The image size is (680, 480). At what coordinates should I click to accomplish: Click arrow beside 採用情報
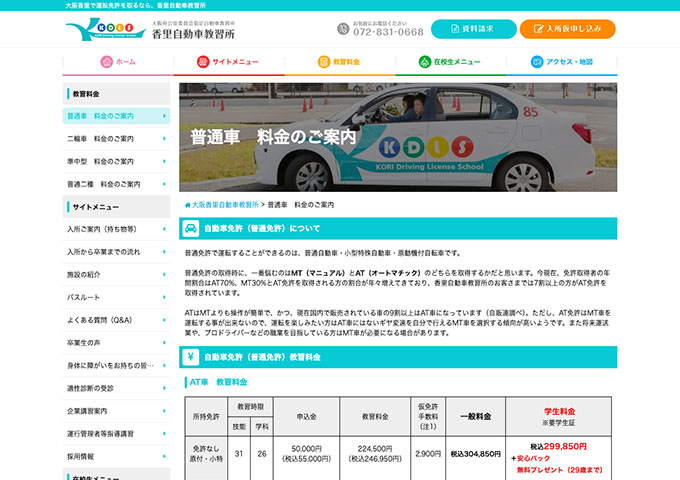click(164, 456)
